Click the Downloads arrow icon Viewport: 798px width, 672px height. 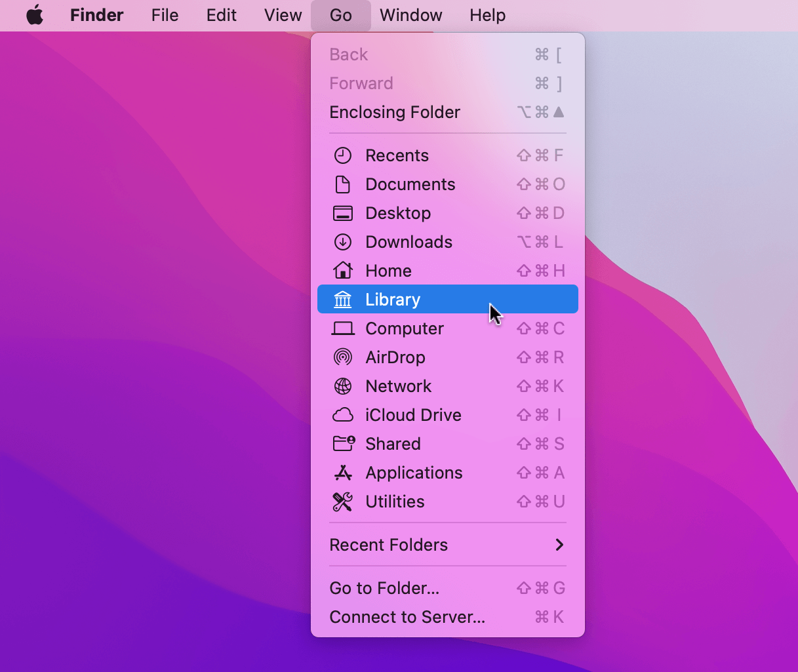[x=343, y=242]
